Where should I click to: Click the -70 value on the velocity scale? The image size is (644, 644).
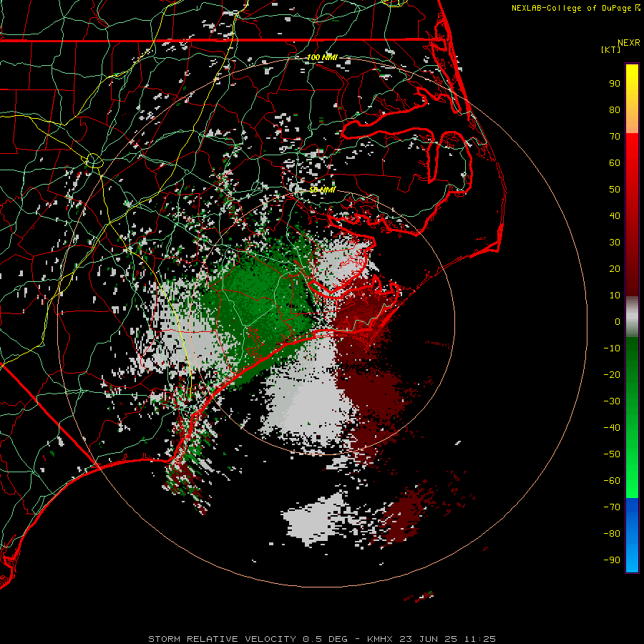[612, 507]
